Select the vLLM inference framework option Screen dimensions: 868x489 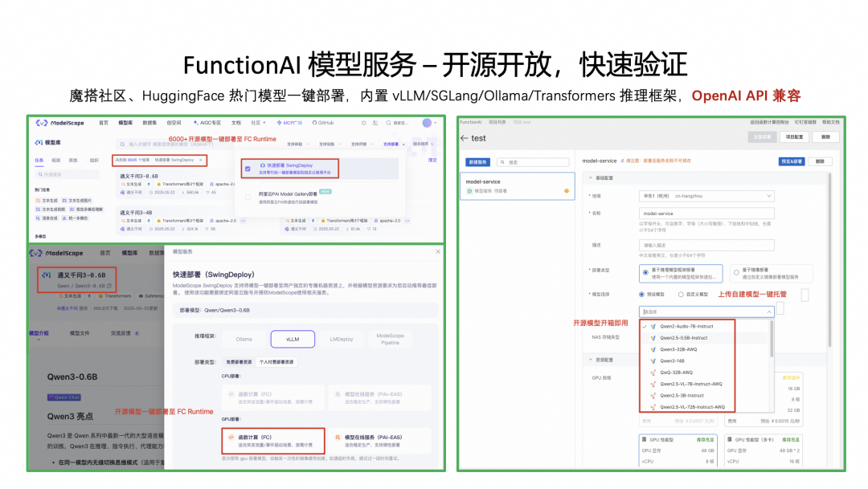click(293, 339)
